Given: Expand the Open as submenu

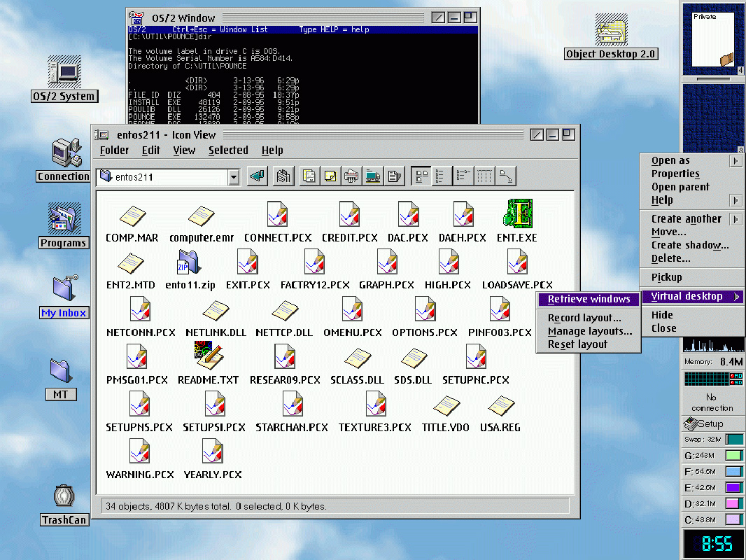Looking at the screenshot, I should tap(670, 160).
